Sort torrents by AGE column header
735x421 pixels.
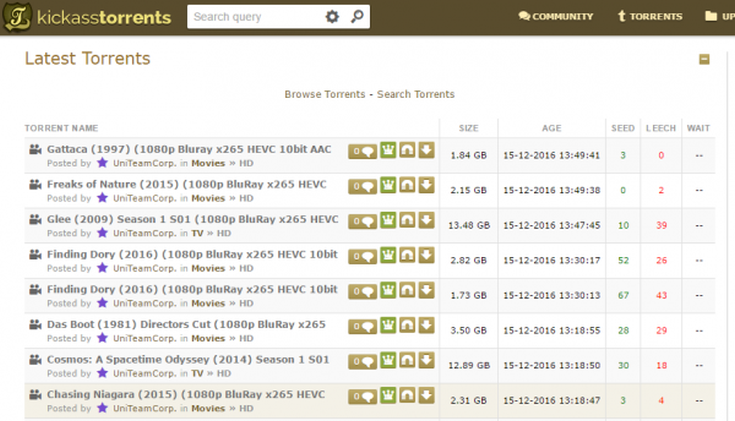(552, 128)
